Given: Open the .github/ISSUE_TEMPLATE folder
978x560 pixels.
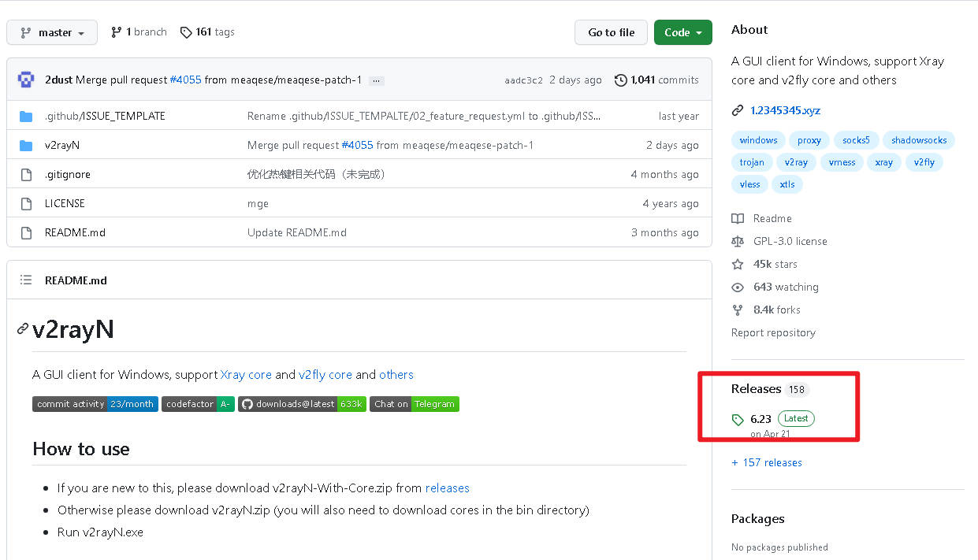Looking at the screenshot, I should click(105, 116).
